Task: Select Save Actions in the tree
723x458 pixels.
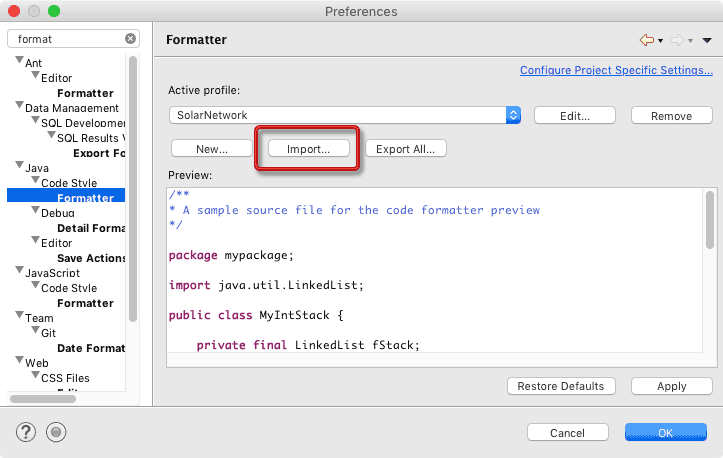Action: click(x=91, y=258)
